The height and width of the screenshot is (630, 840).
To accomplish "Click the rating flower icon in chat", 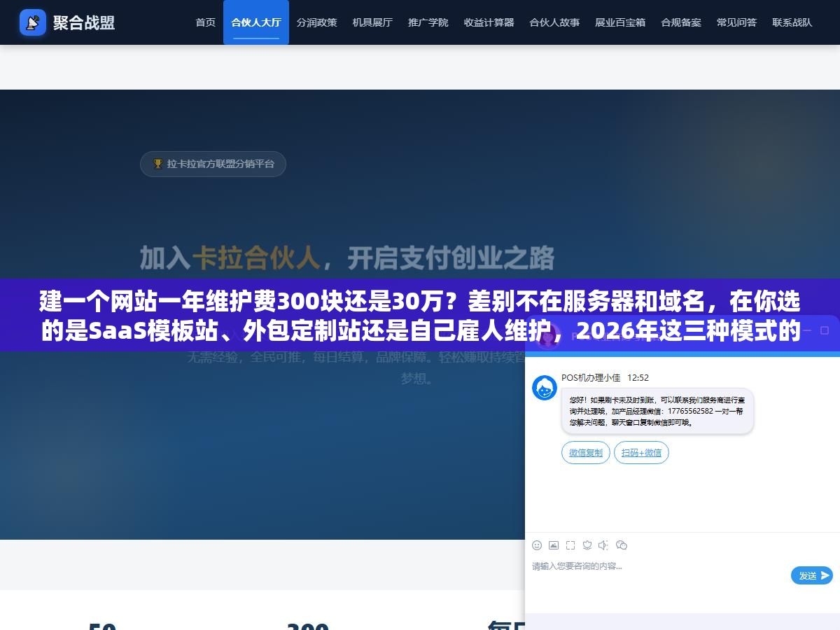I will click(x=587, y=545).
